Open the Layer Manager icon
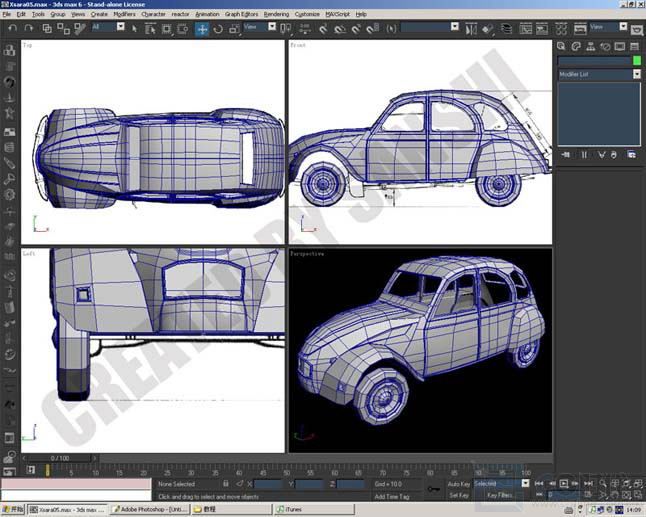This screenshot has height=517, width=646. click(x=506, y=28)
